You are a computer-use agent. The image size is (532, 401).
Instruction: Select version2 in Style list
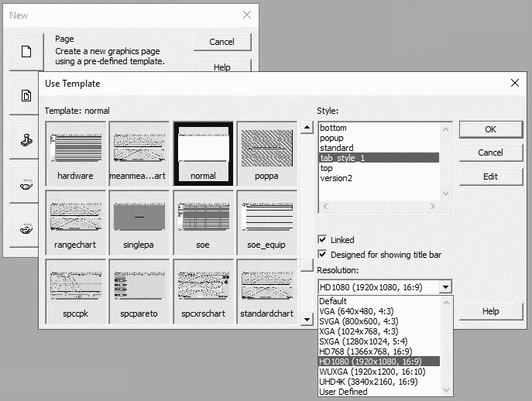point(379,178)
